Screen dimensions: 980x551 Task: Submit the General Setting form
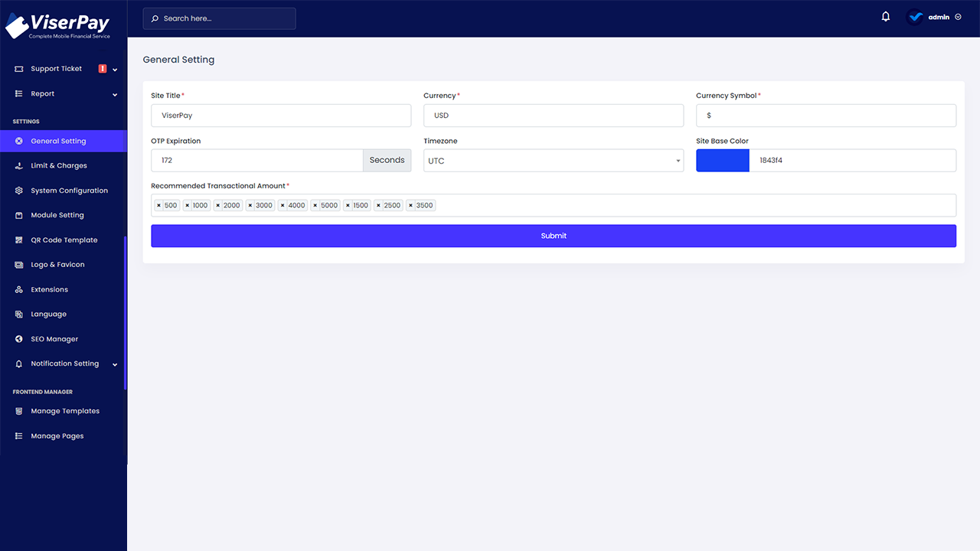(x=554, y=236)
